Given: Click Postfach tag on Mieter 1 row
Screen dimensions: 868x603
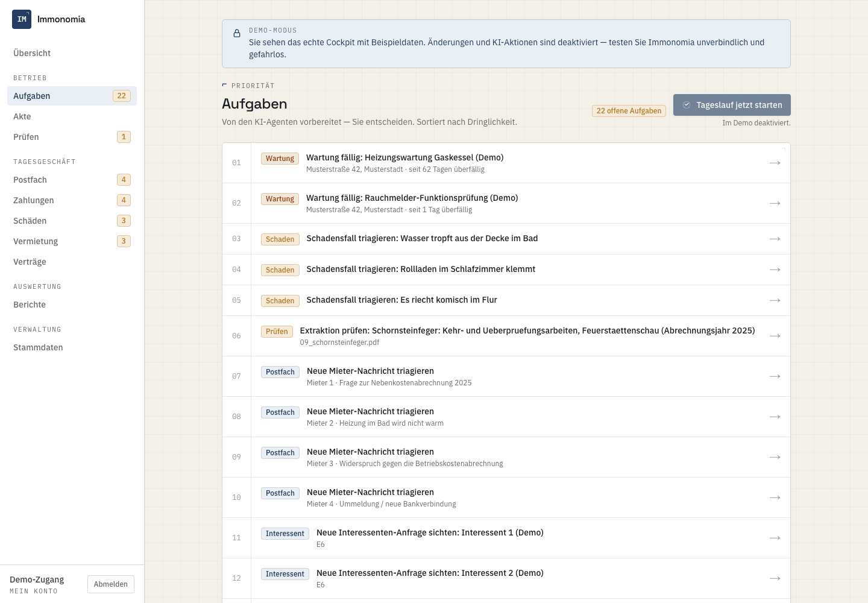Looking at the screenshot, I should coord(280,372).
